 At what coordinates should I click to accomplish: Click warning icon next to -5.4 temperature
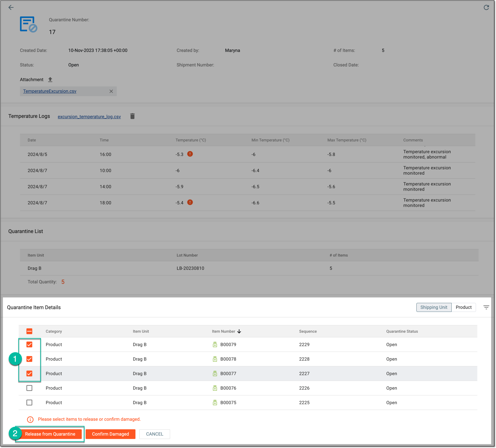tap(190, 202)
